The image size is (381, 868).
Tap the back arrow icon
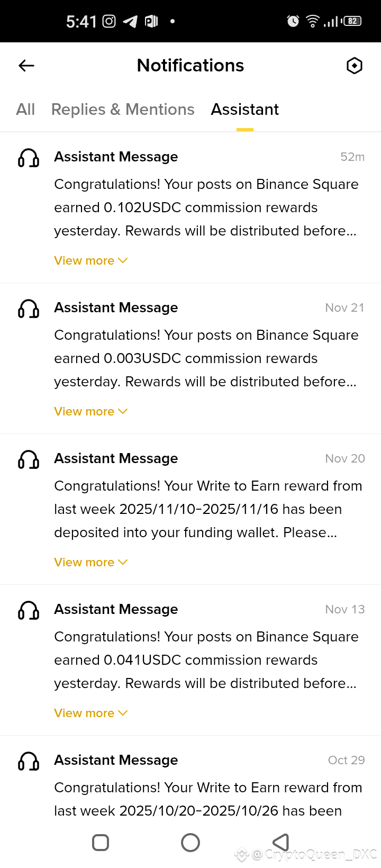point(26,66)
